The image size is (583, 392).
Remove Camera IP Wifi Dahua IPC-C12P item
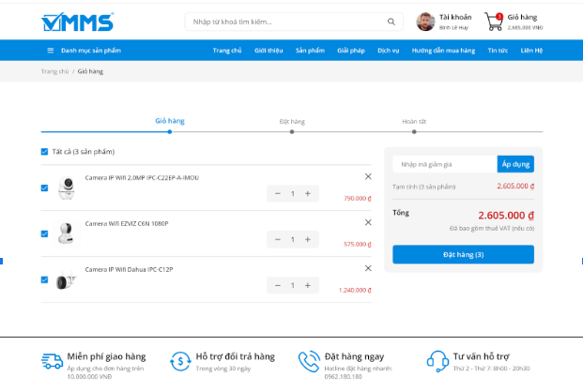pyautogui.click(x=367, y=268)
